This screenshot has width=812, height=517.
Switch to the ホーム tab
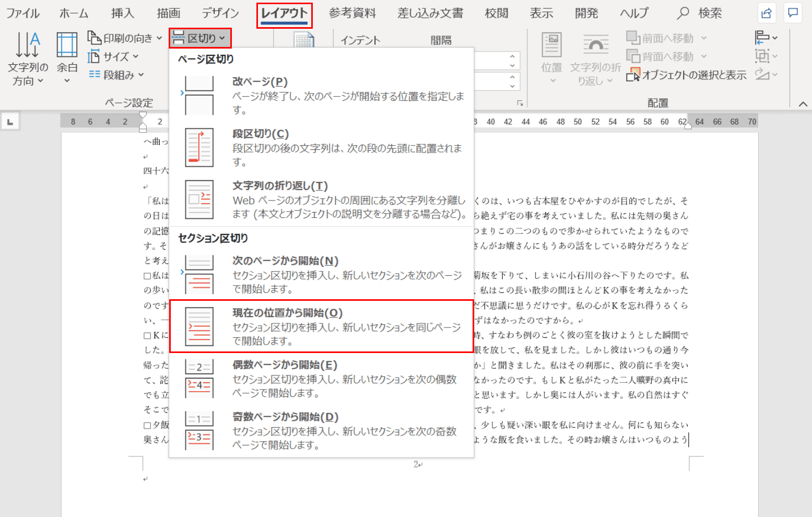coord(74,14)
